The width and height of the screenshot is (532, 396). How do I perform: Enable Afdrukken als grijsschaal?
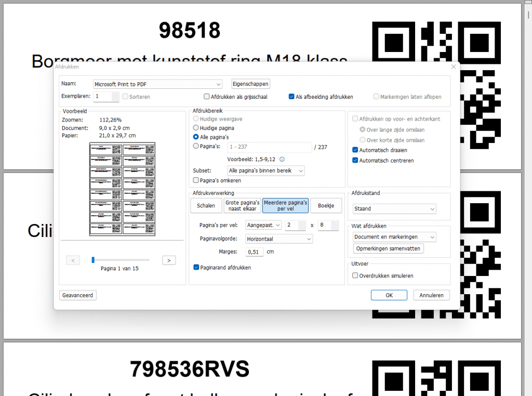click(x=207, y=97)
